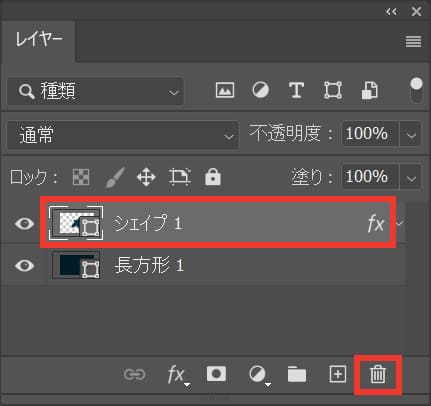Open the layer style fx menu at bottom
The width and height of the screenshot is (431, 406).
178,375
